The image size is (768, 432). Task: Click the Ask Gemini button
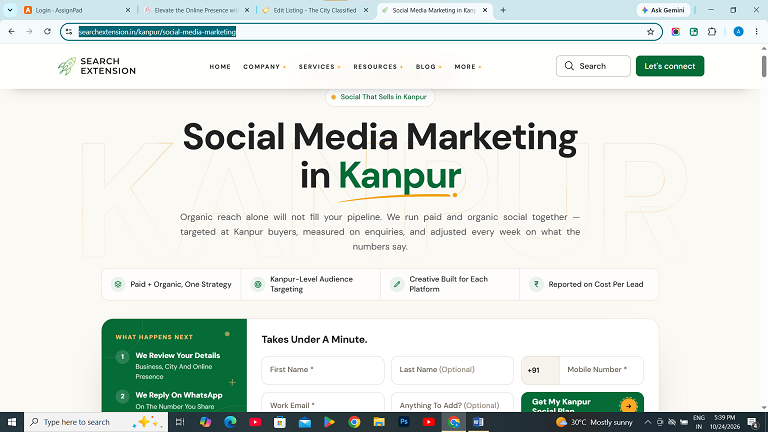(x=664, y=10)
